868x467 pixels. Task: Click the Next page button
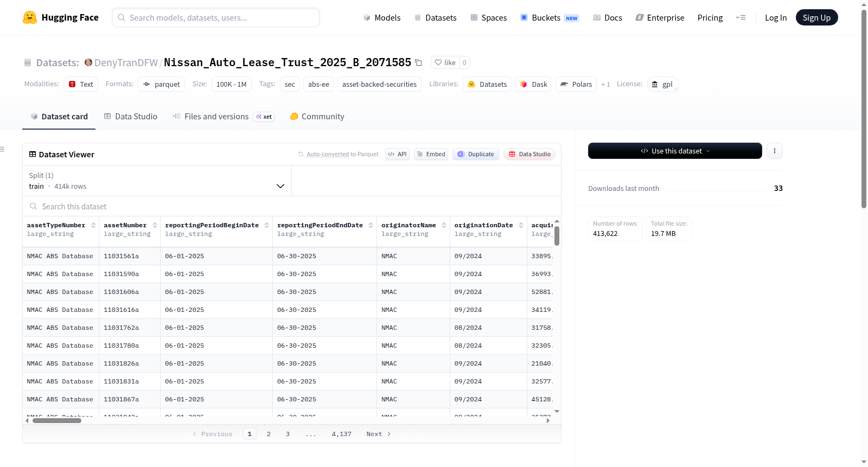click(x=378, y=434)
